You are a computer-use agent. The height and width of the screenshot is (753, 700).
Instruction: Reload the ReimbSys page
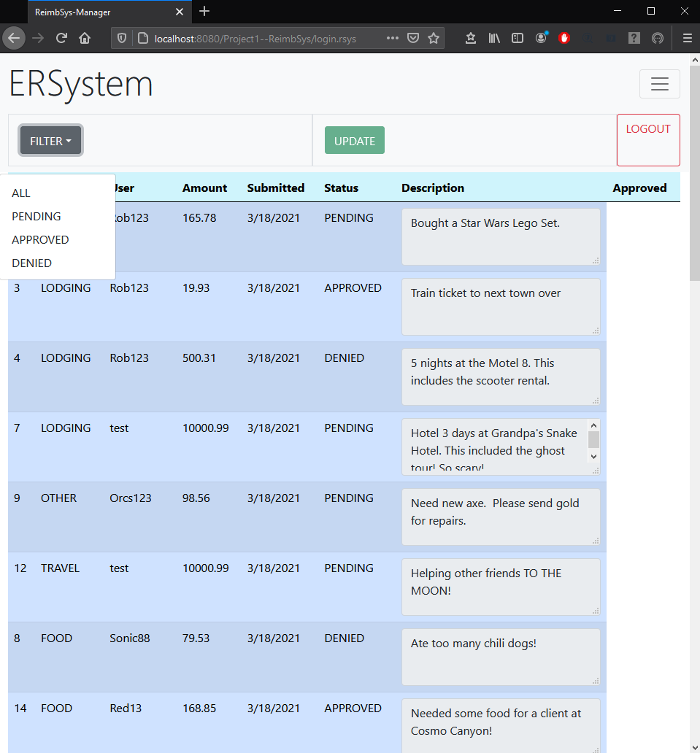61,38
